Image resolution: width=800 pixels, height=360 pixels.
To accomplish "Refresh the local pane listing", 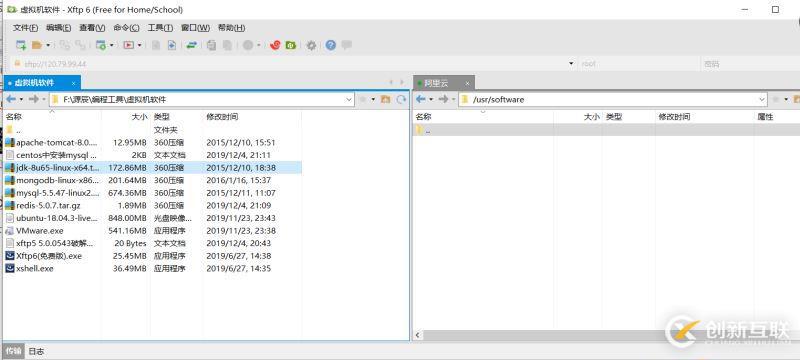I will click(402, 99).
